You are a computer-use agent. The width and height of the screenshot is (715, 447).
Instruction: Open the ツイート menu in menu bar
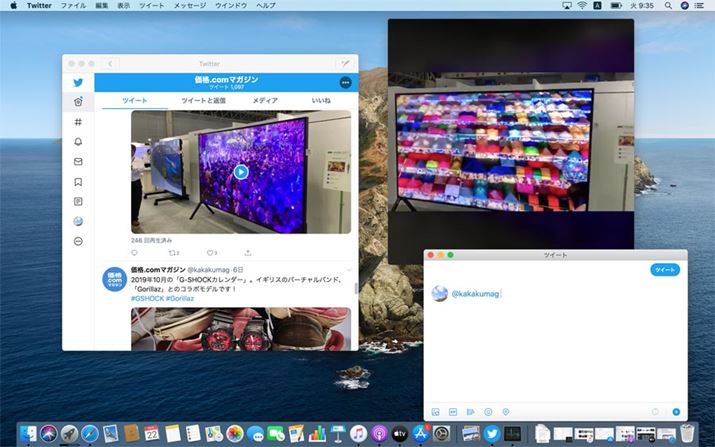152,5
